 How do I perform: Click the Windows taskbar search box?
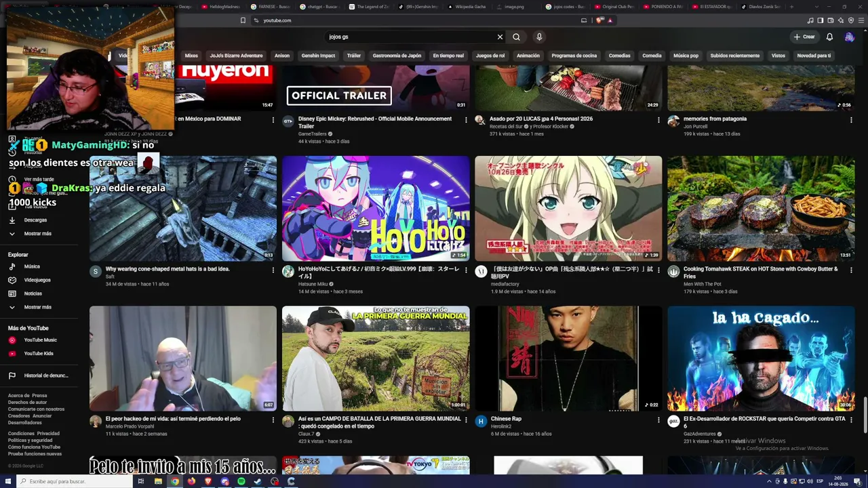coord(75,481)
